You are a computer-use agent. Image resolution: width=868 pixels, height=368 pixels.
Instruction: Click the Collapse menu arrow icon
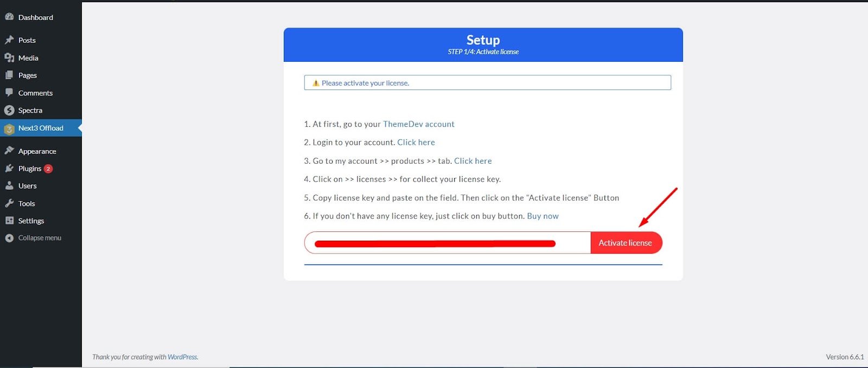[9, 238]
